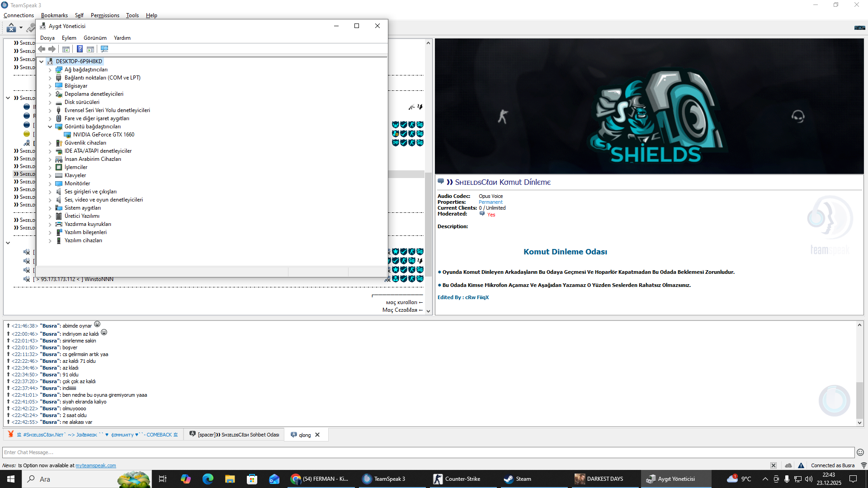Click the Back arrow in Device Manager toolbar

(x=42, y=49)
